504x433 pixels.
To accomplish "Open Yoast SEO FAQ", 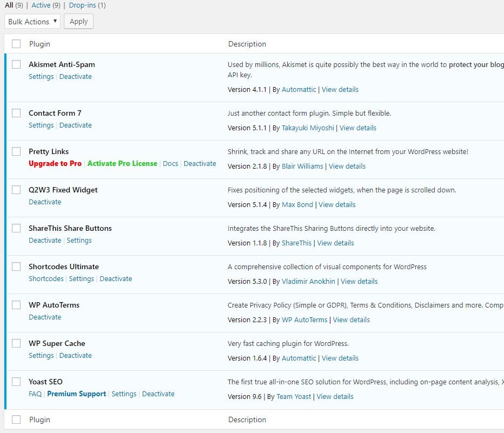I will [x=35, y=394].
